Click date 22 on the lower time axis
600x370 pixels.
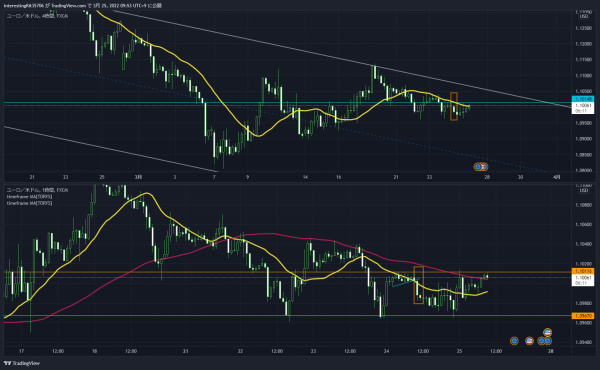240,351
